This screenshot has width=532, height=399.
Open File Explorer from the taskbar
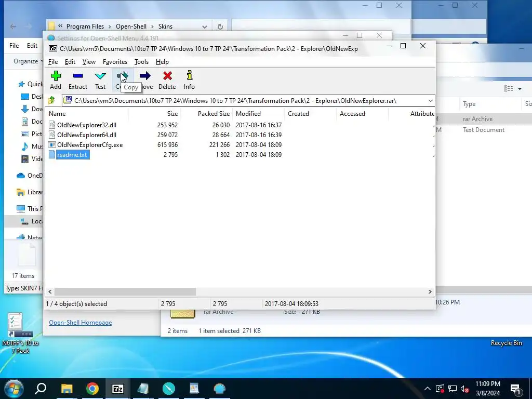coord(67,389)
